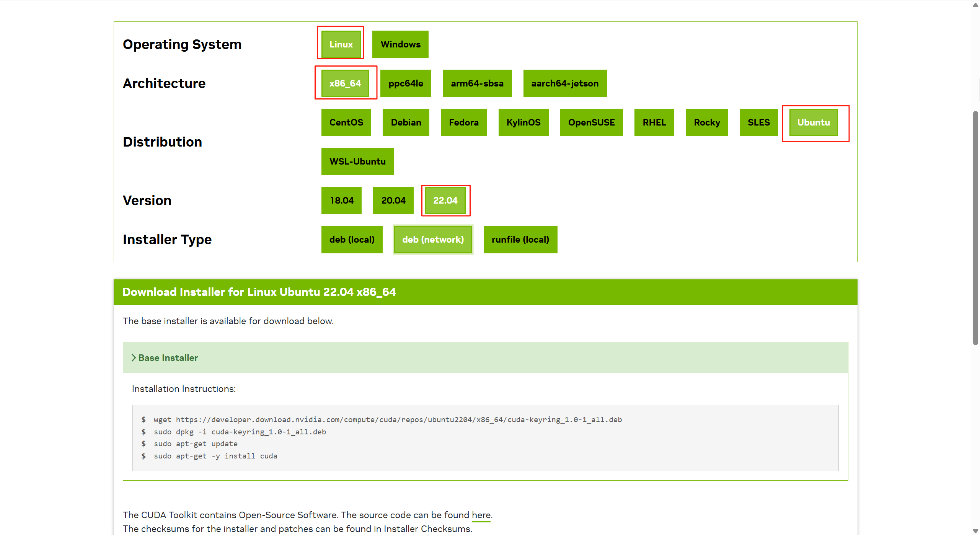
Task: Select Ubuntu version 22.04
Action: tap(445, 201)
